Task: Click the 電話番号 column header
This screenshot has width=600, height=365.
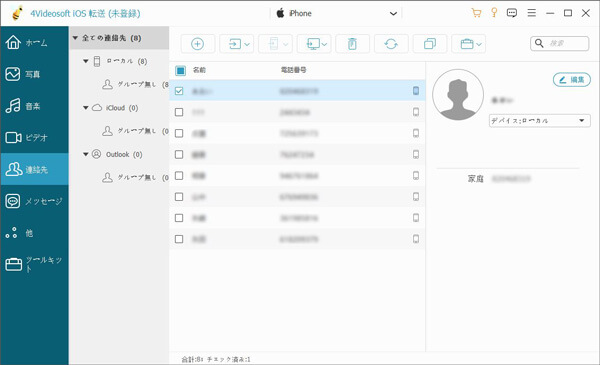Action: [x=293, y=70]
